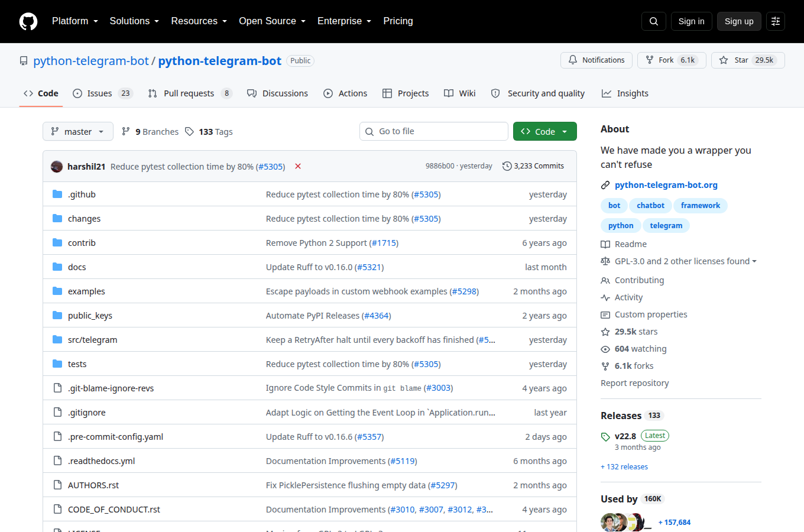Click the book icon next to Readme
804x532 pixels.
[x=605, y=244]
